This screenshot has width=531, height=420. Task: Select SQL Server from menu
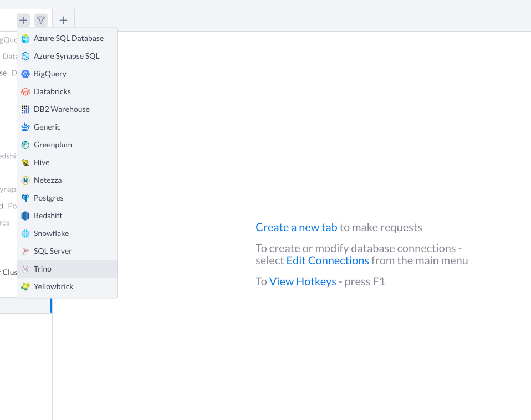pyautogui.click(x=67, y=251)
